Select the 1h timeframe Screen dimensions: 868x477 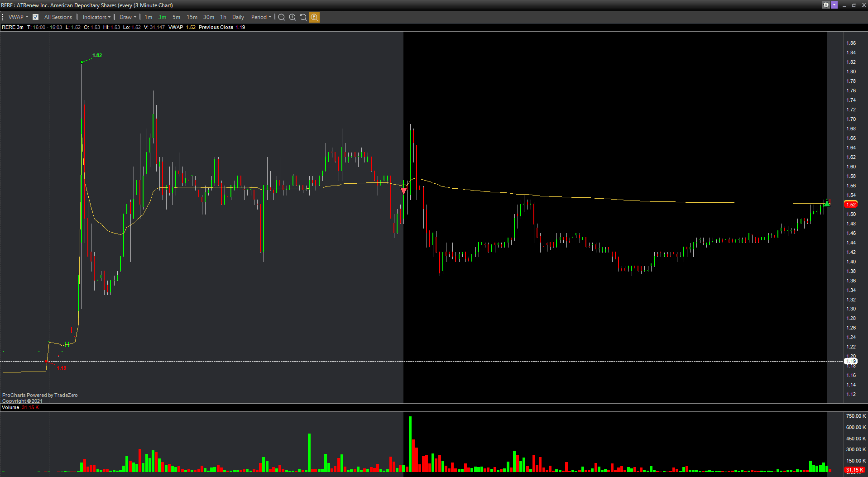(x=223, y=17)
